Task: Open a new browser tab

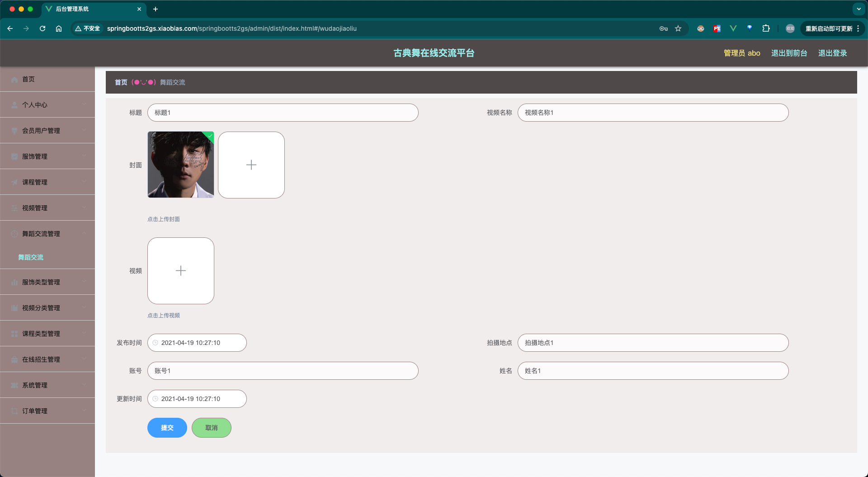Action: point(156,9)
